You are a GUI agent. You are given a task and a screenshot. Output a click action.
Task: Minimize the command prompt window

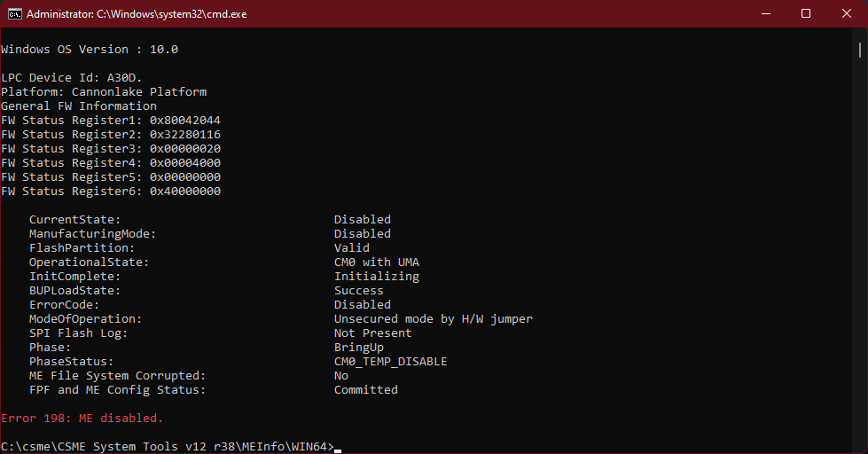(766, 14)
